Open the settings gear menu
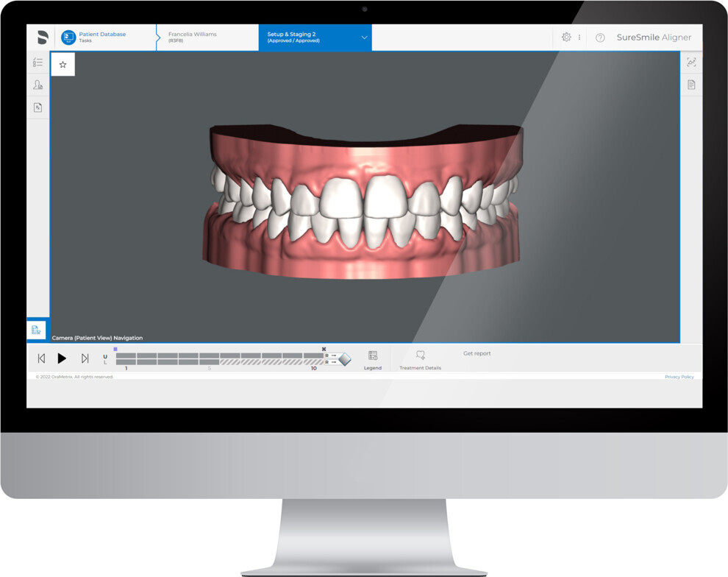The height and width of the screenshot is (577, 728). tap(566, 37)
